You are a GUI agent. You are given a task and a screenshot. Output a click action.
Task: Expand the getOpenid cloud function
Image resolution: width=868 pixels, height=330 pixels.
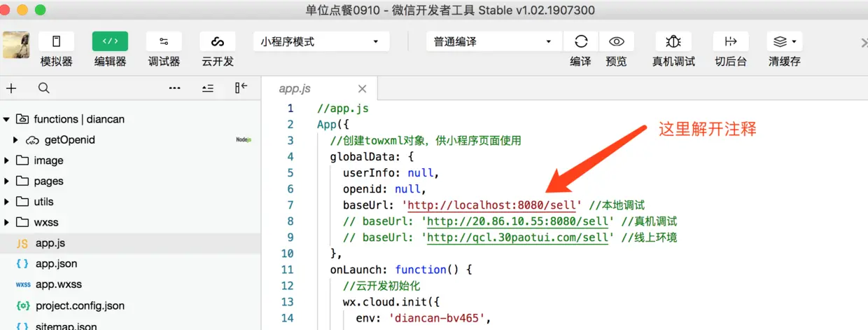[16, 140]
